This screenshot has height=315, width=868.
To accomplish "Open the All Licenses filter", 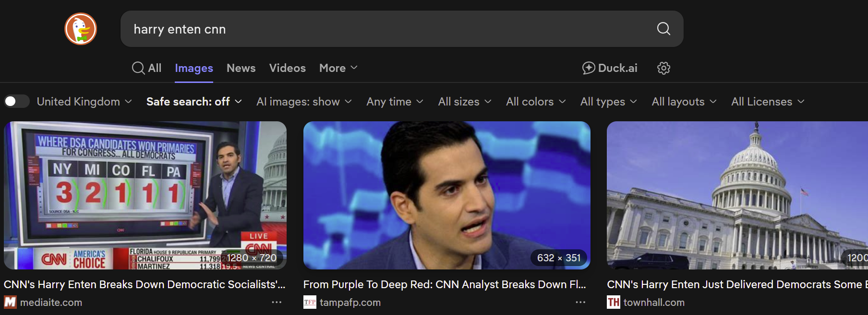I will pyautogui.click(x=767, y=102).
